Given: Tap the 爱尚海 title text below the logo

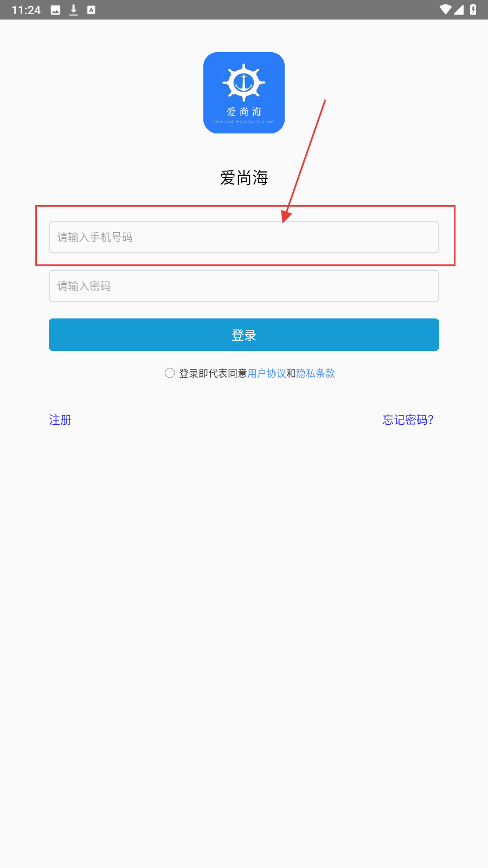Looking at the screenshot, I should click(244, 177).
